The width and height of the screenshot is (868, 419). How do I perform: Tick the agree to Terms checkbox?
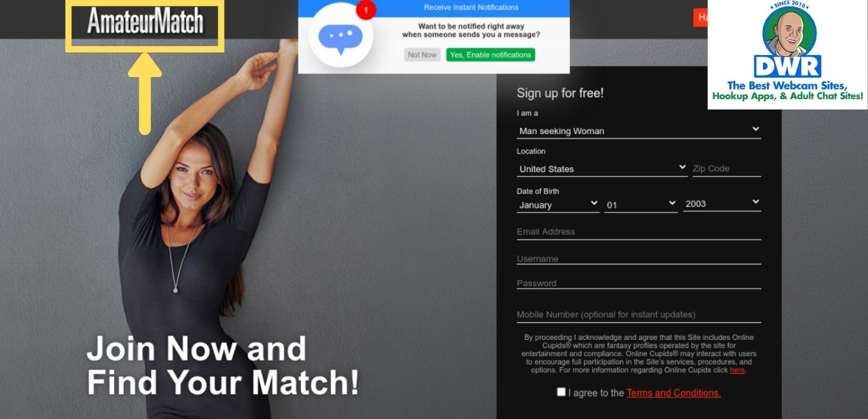pos(561,392)
